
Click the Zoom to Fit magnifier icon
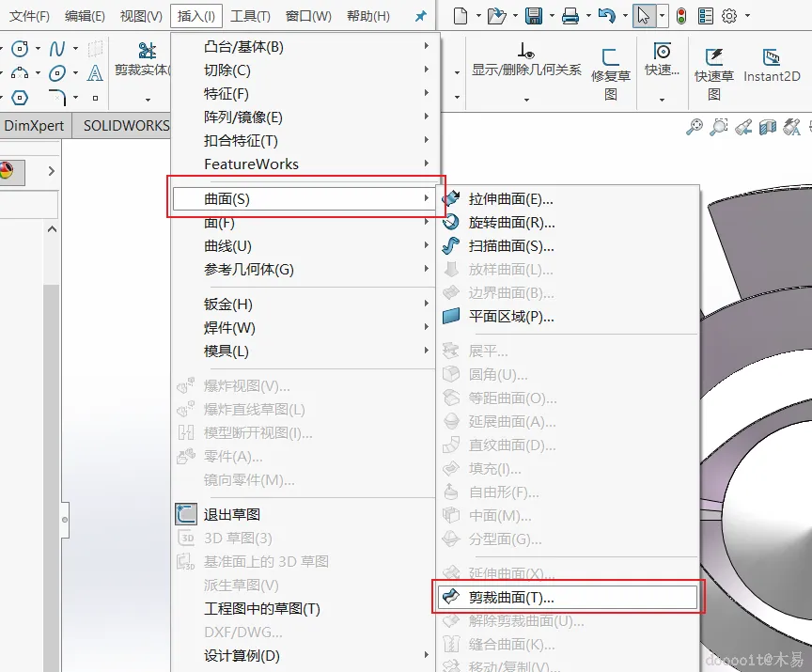pos(695,126)
